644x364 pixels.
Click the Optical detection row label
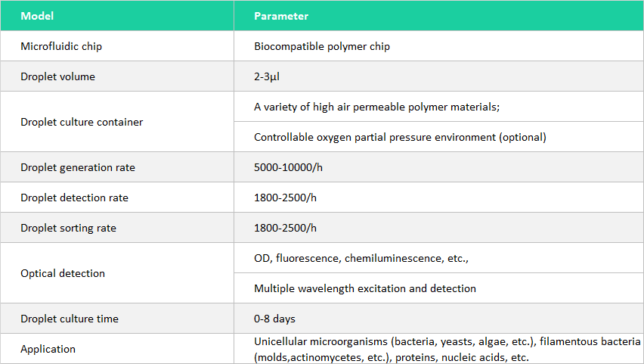pyautogui.click(x=63, y=273)
